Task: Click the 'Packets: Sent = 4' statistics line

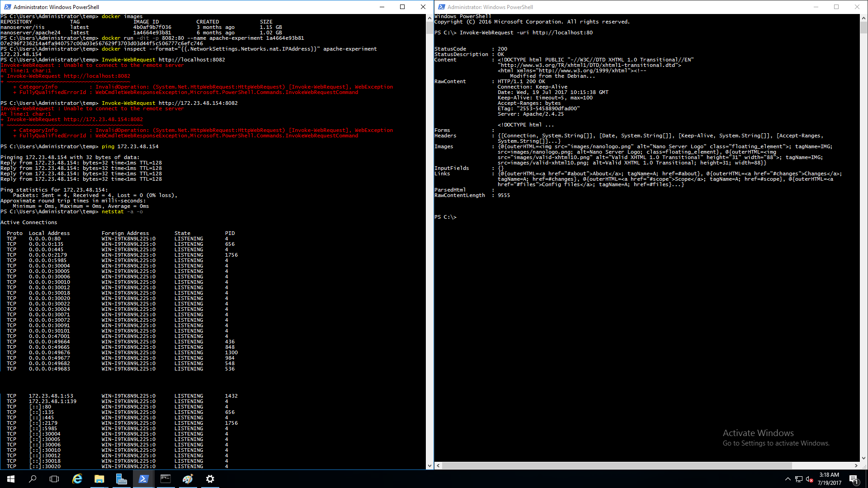Action: tap(95, 195)
